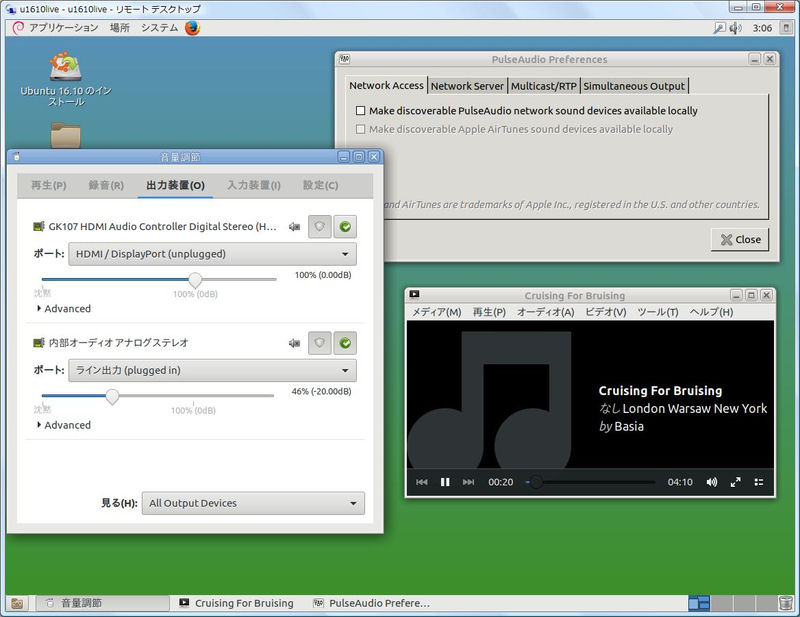Set GK107 HDMI Audio as fallback device

click(345, 227)
